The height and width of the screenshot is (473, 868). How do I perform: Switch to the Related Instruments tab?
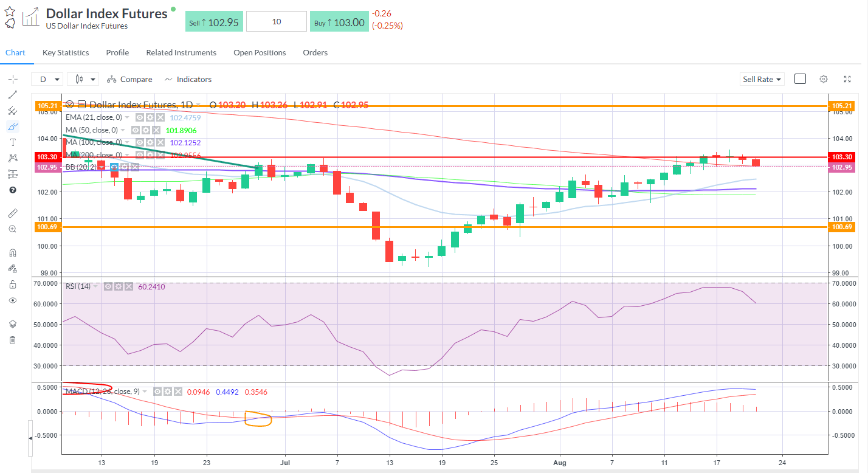tap(181, 53)
